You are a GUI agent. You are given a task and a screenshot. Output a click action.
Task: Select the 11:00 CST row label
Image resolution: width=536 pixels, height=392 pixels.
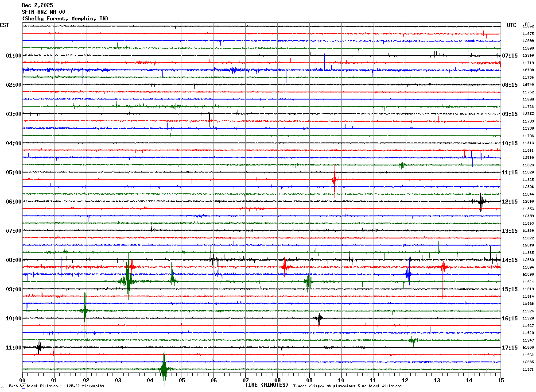click(14, 348)
